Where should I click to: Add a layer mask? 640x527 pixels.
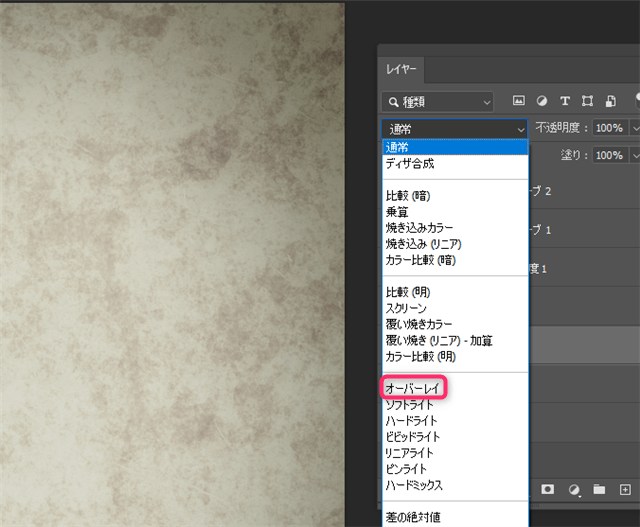(x=547, y=489)
